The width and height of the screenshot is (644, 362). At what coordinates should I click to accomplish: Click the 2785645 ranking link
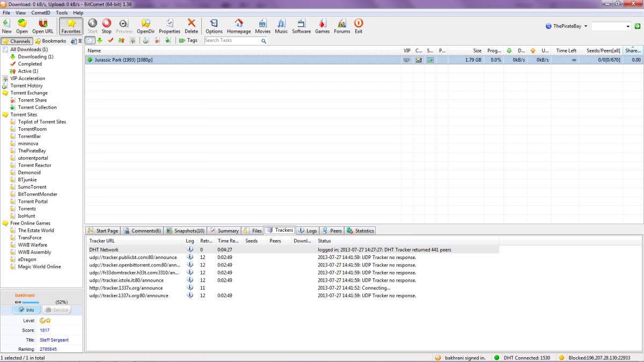tap(48, 349)
